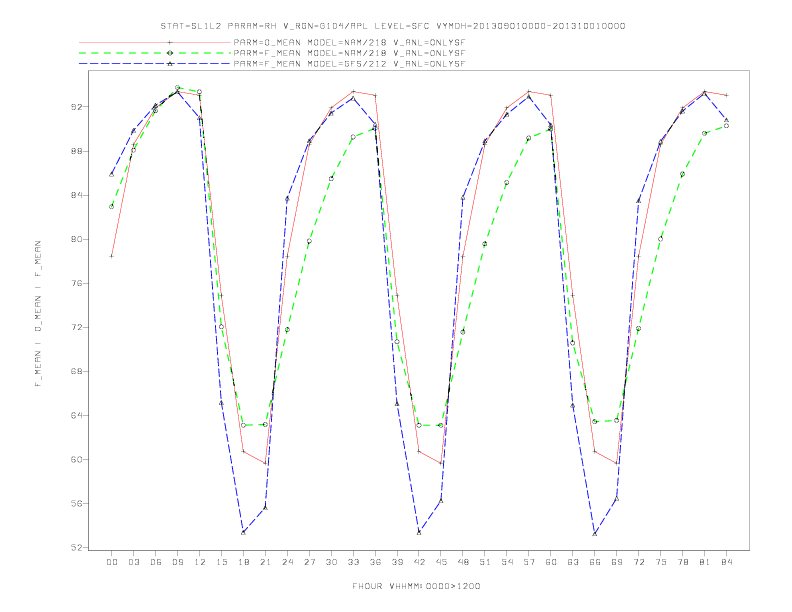This screenshot has width=792, height=612.
Task: Click x-axis forecast hour label 21
Action: coord(265,562)
